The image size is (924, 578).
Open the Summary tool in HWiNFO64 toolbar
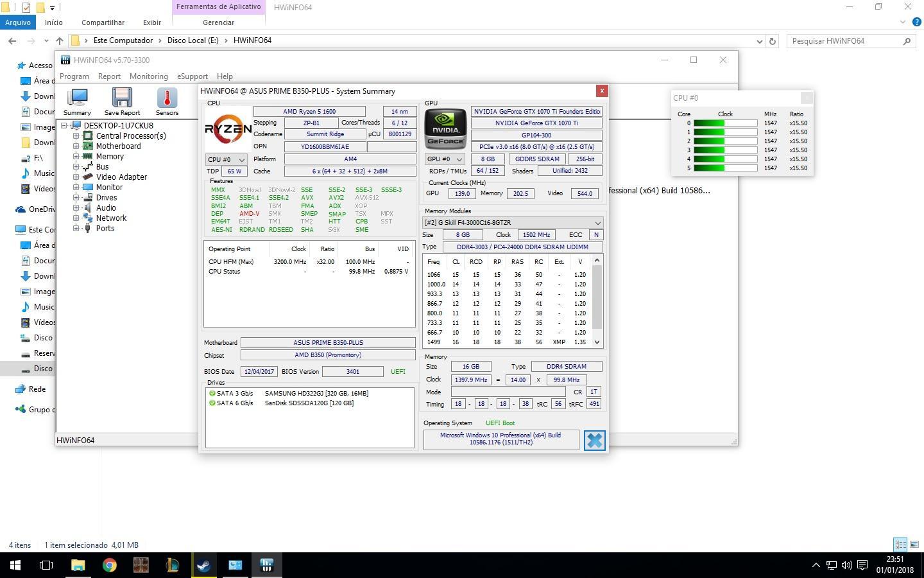(77, 101)
